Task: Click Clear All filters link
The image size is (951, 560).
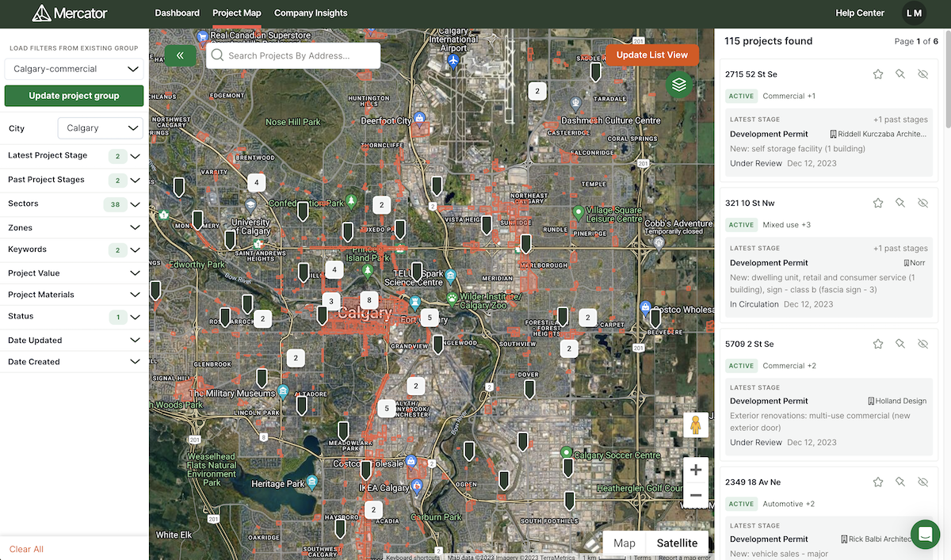Action: click(26, 549)
